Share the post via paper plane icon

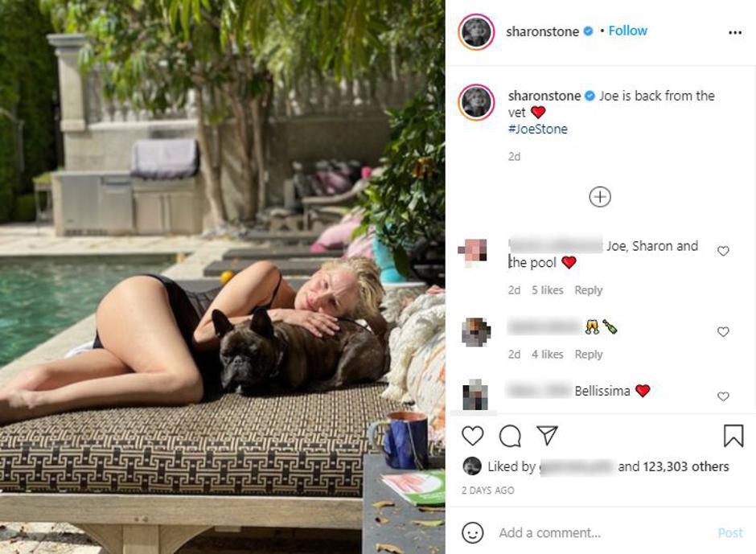(x=547, y=435)
